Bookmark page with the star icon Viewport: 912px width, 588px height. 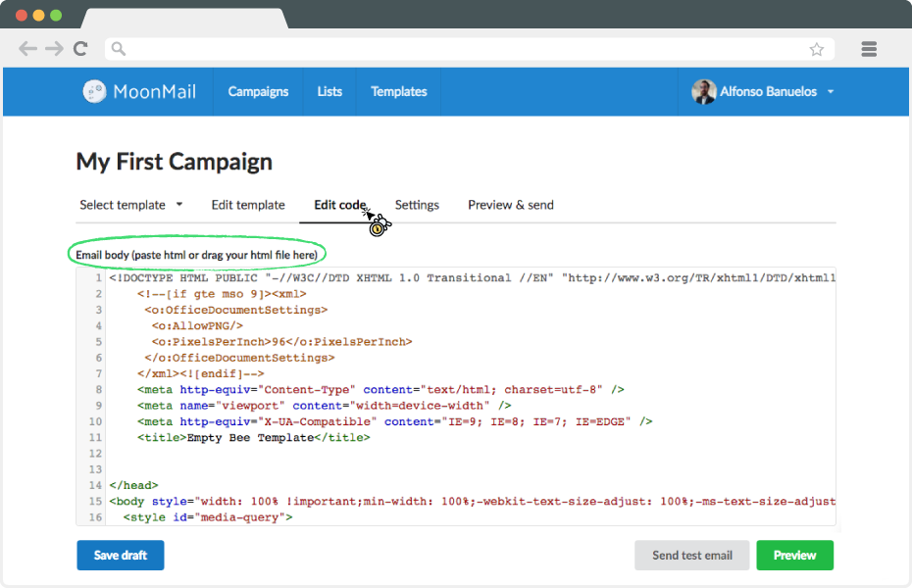click(817, 49)
